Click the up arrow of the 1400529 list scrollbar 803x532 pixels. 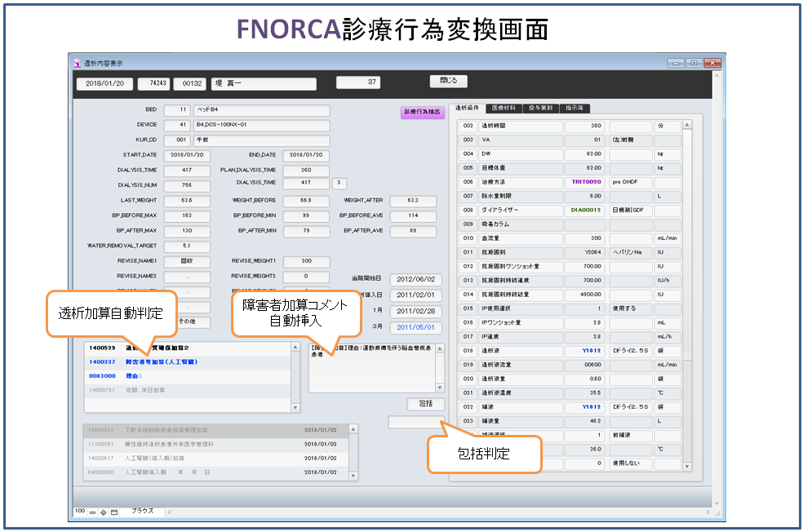pyautogui.click(x=295, y=347)
